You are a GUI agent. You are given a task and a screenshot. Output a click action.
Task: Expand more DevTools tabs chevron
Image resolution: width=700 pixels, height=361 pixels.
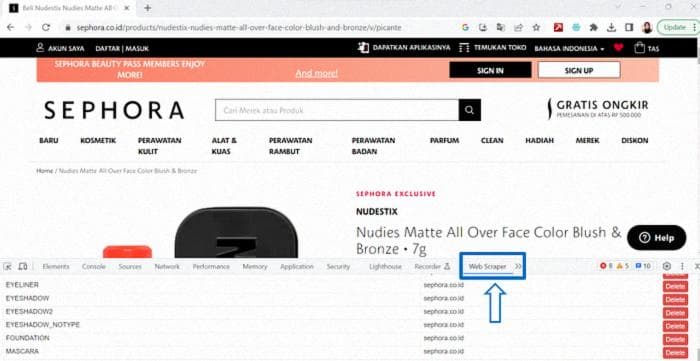click(518, 266)
